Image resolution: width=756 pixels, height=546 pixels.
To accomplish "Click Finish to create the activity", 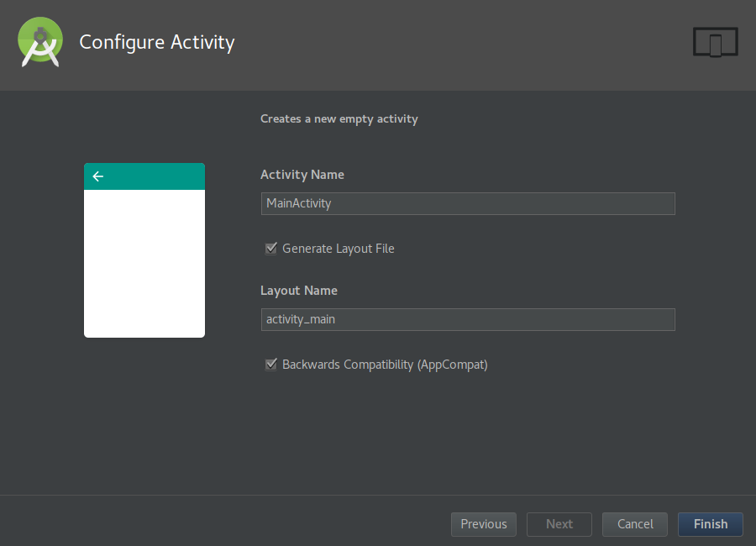I will [711, 524].
